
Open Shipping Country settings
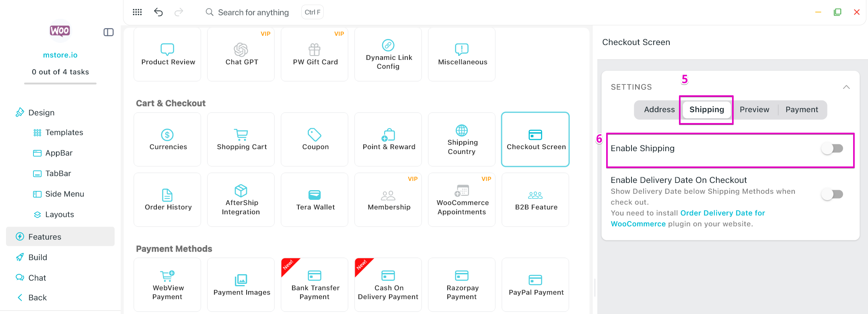click(x=461, y=139)
